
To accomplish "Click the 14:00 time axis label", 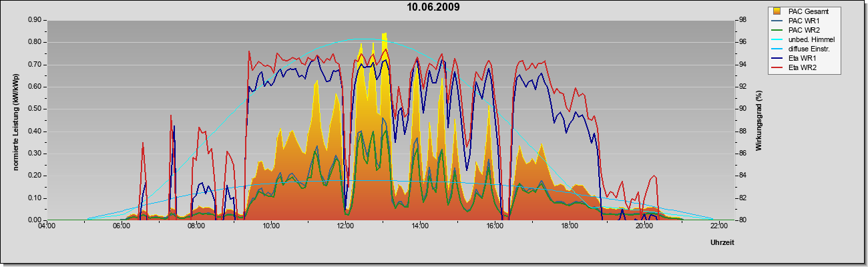I will tap(420, 226).
